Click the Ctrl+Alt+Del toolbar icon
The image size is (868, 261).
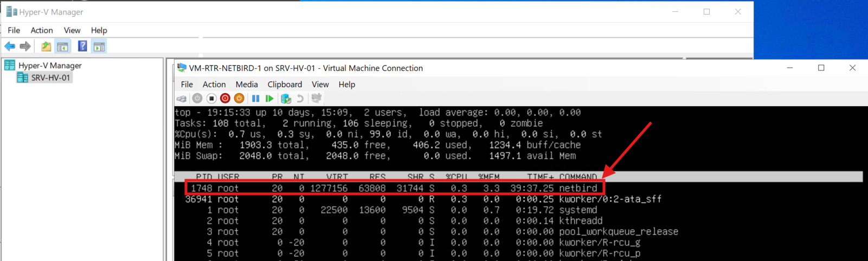(182, 99)
